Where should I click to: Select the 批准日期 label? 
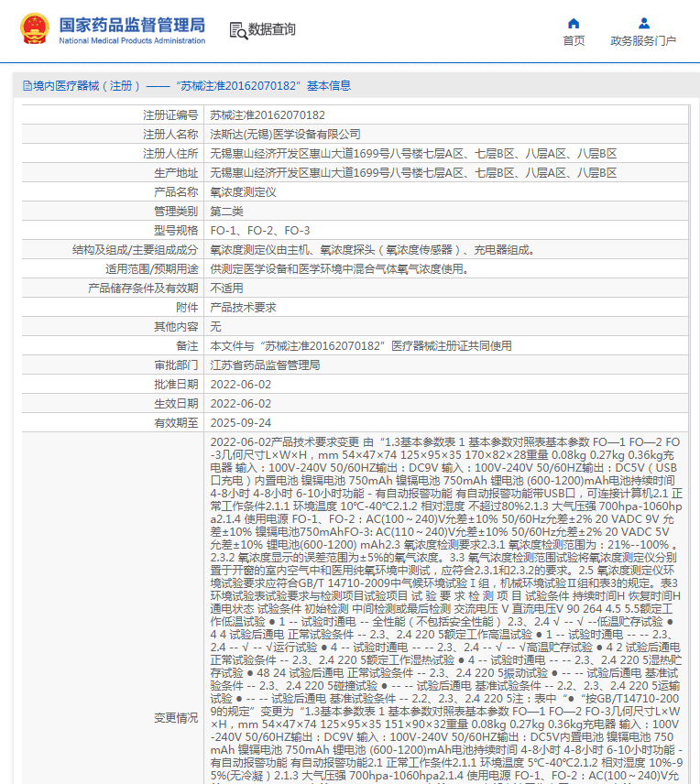[x=176, y=385]
